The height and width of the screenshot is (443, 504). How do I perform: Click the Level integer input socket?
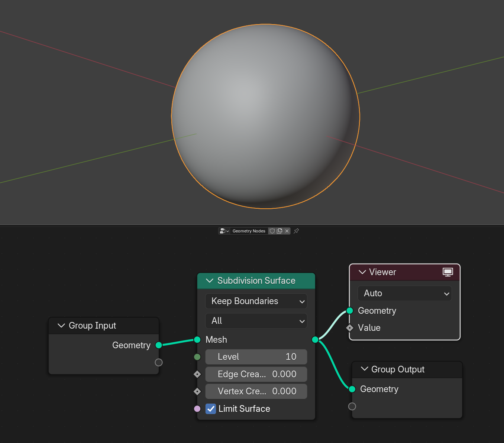point(197,357)
